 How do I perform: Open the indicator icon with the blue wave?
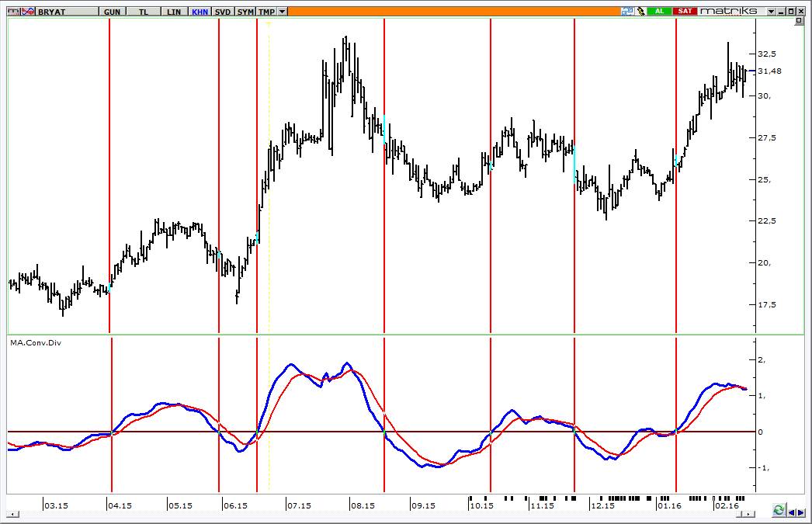click(x=28, y=12)
